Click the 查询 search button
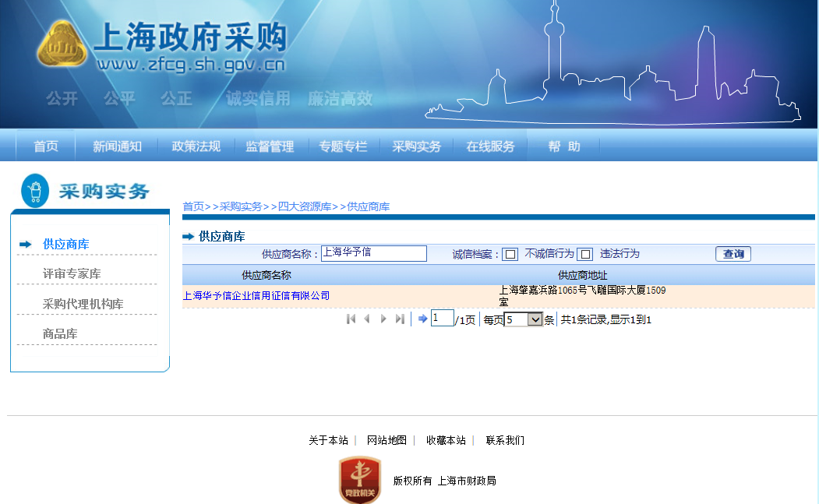This screenshot has height=504, width=819. (x=733, y=254)
